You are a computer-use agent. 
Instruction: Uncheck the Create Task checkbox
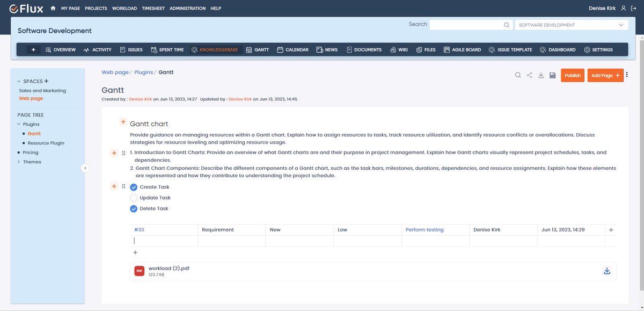click(x=134, y=187)
